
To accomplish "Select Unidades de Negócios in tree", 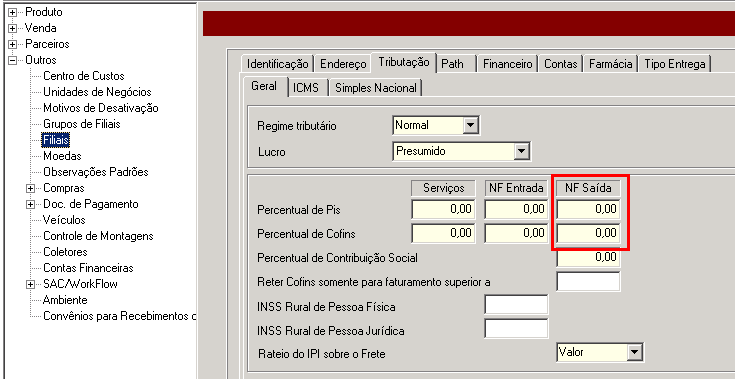I will [97, 92].
